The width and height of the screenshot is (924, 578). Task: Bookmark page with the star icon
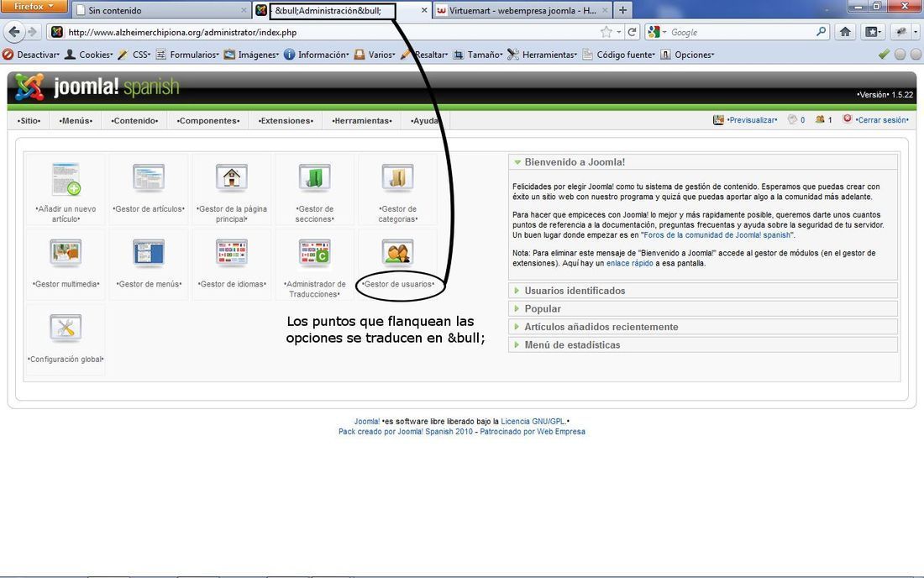click(x=606, y=32)
